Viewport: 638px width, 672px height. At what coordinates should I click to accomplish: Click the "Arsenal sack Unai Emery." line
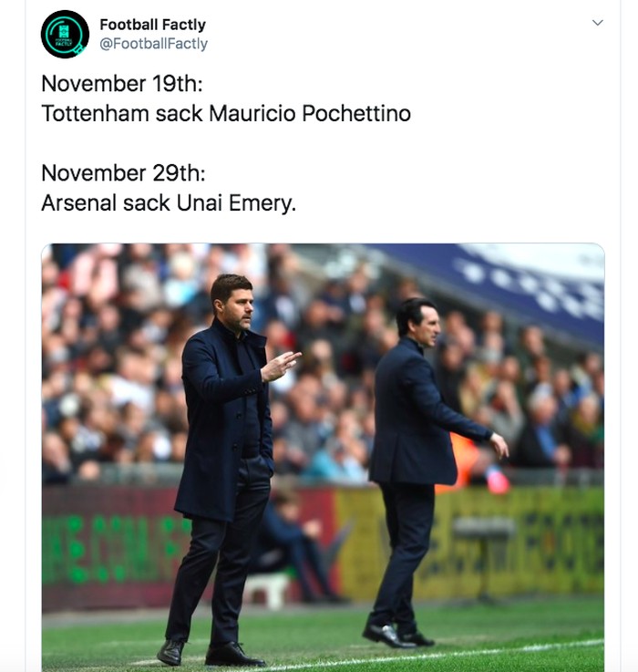point(169,203)
